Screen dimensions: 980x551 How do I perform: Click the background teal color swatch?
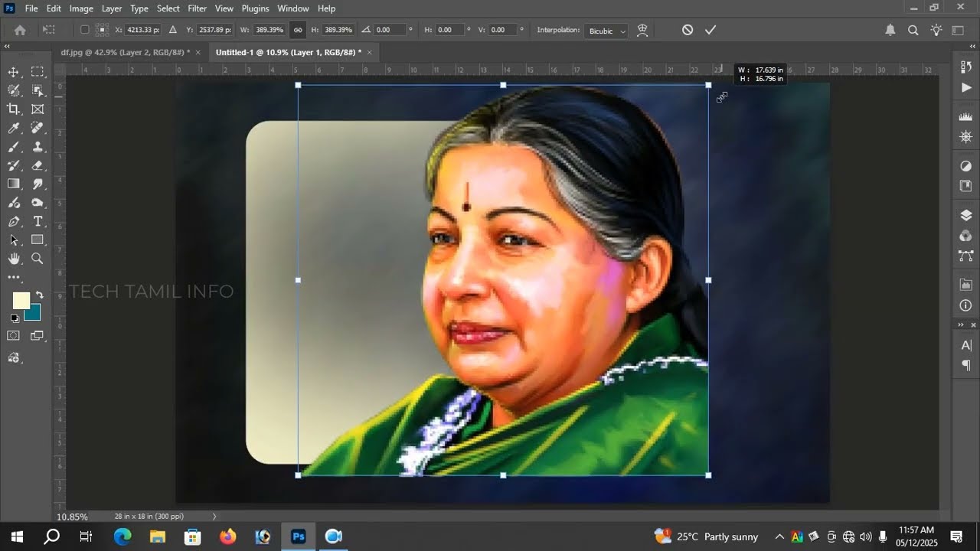(34, 314)
